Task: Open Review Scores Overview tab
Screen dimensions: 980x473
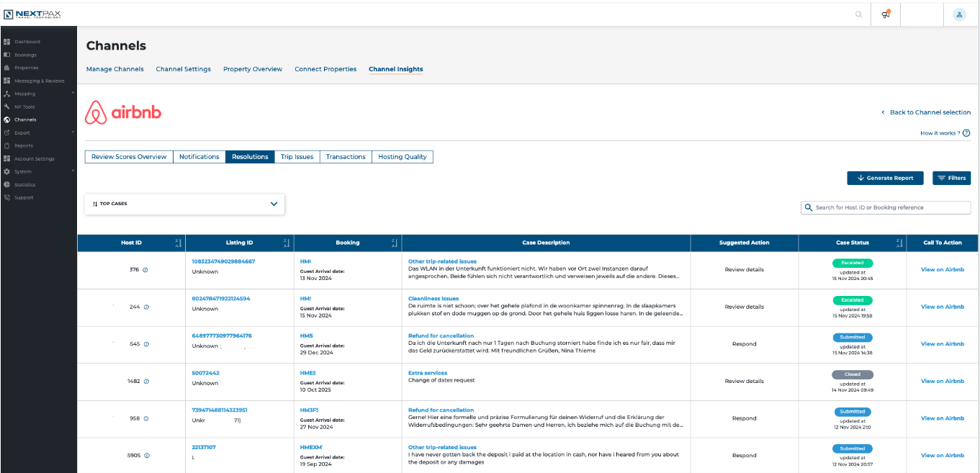Action: point(129,157)
